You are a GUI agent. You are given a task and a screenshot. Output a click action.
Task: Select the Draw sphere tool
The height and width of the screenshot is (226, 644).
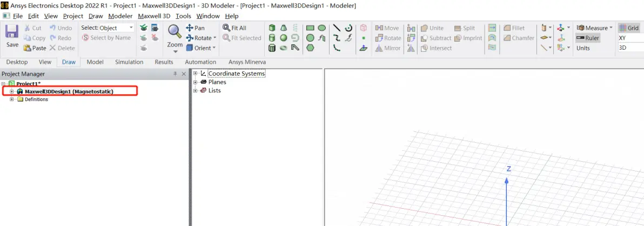[284, 38]
